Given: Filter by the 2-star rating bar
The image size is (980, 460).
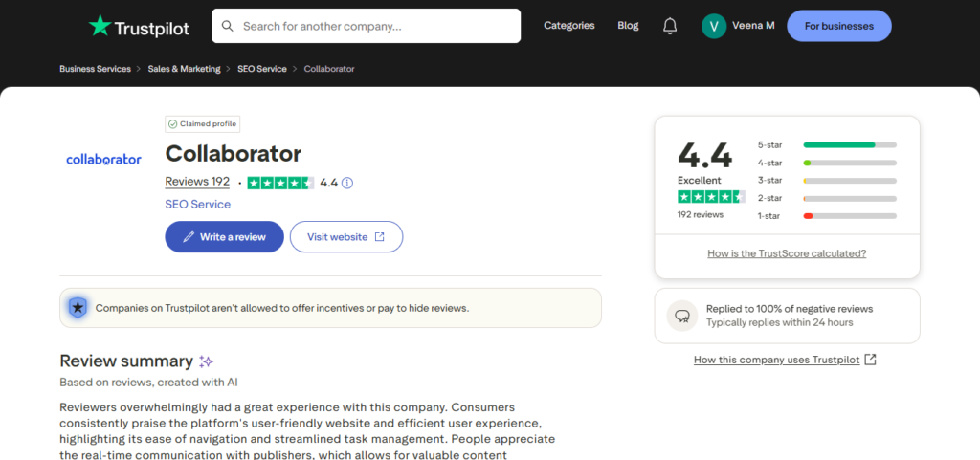Looking at the screenshot, I should point(850,199).
